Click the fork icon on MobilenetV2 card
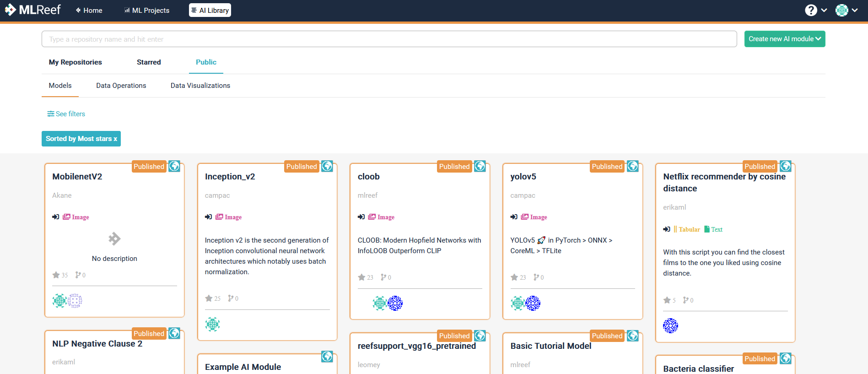This screenshot has width=868, height=374. pyautogui.click(x=78, y=275)
